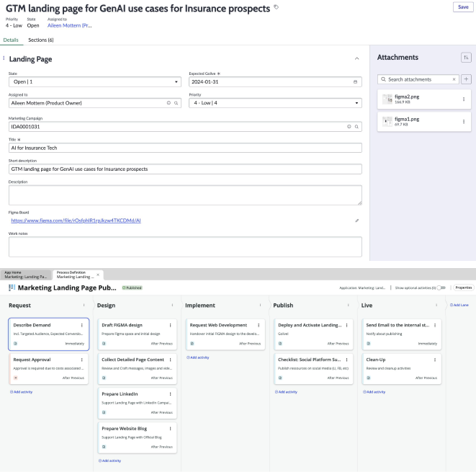
Task: Click the edit pencil icon for Figma Board
Action: tap(356, 221)
